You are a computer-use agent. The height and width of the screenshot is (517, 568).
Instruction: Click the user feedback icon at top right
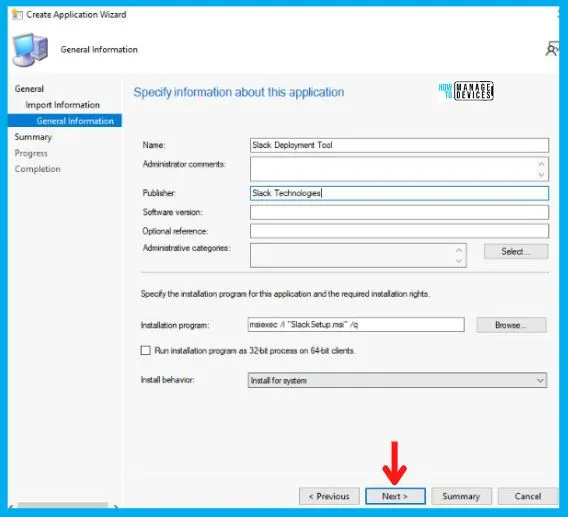coord(551,49)
